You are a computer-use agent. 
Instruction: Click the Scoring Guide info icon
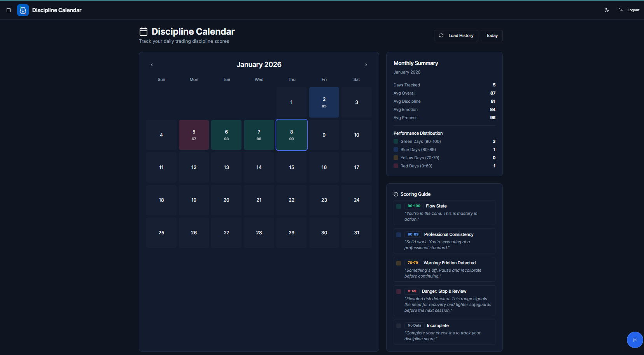pos(396,194)
